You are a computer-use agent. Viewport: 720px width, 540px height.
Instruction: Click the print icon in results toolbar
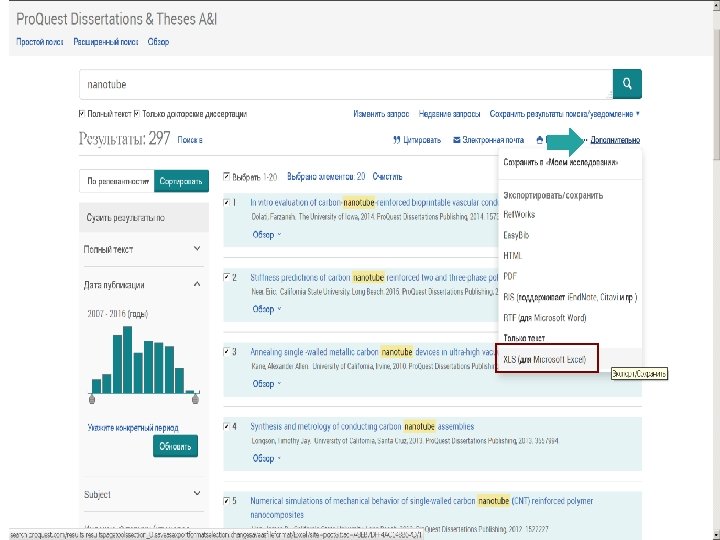tap(540, 140)
